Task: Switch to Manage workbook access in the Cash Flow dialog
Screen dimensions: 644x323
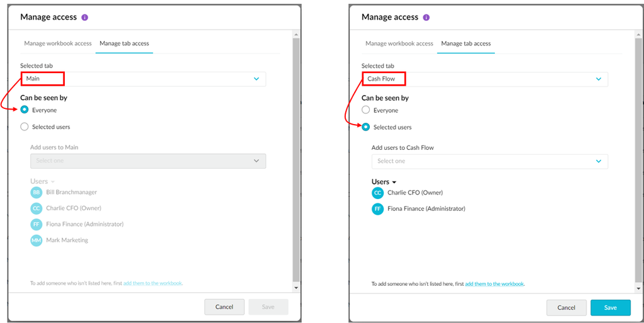Action: [399, 43]
